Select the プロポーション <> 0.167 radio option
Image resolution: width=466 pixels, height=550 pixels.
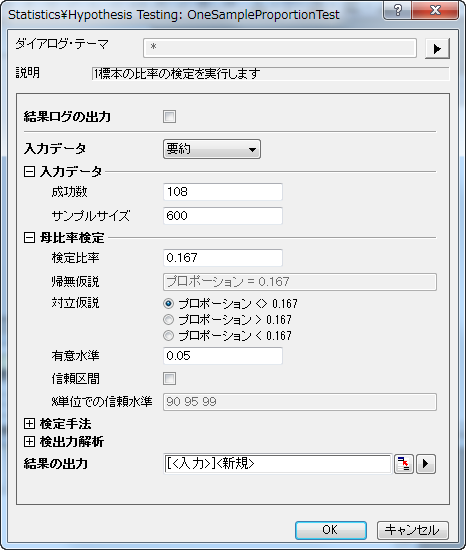click(169, 303)
